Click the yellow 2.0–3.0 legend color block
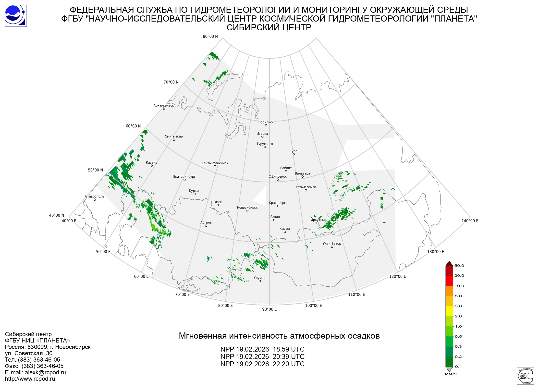Screen dimensions: 539x392 (x=449, y=311)
